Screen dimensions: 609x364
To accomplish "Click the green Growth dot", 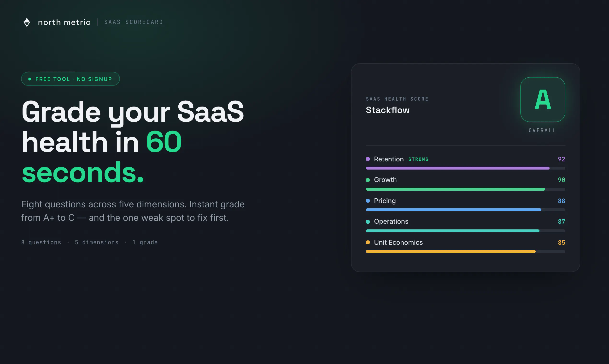I will (368, 180).
